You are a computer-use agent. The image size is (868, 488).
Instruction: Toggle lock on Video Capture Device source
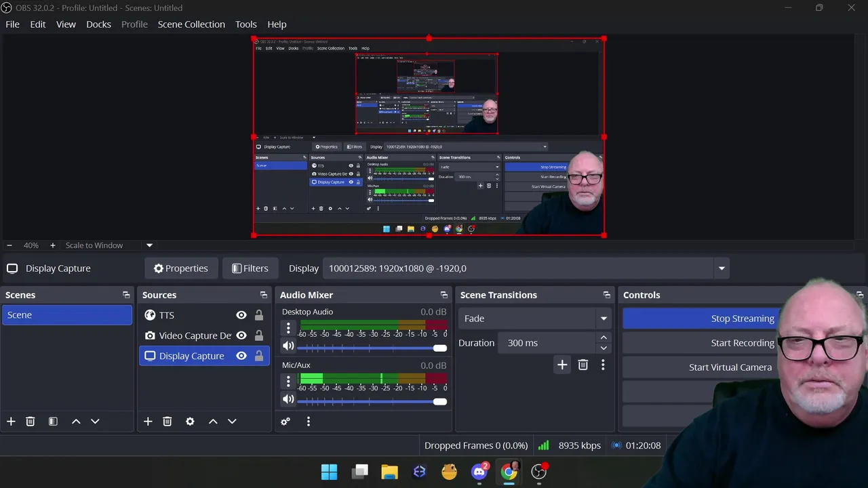click(259, 335)
